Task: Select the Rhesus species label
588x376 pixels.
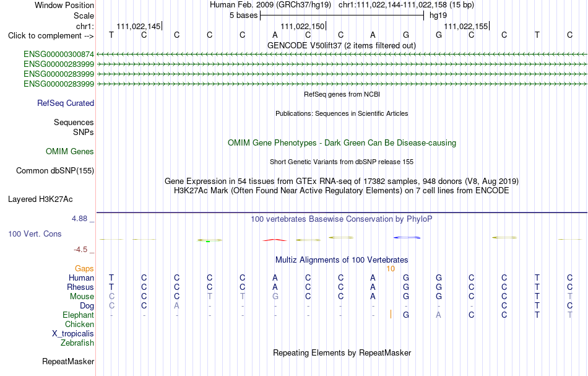Action: (x=80, y=287)
